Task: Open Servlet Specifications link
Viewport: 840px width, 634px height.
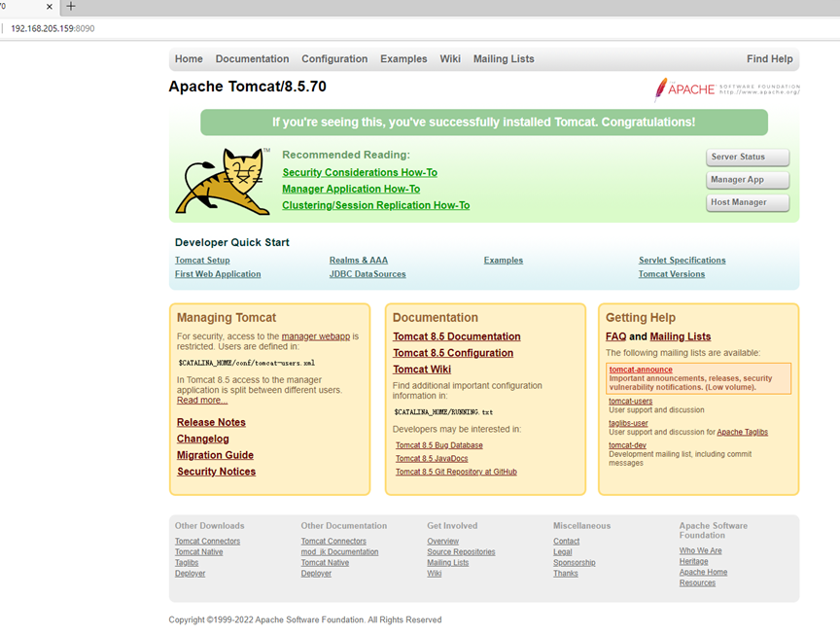Action: 682,260
